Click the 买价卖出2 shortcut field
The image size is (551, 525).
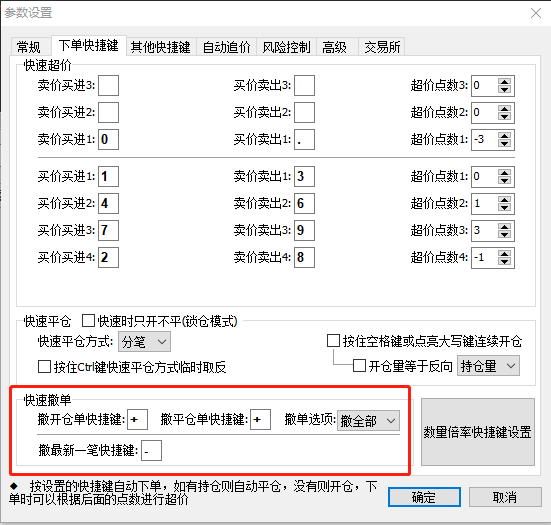(x=304, y=112)
